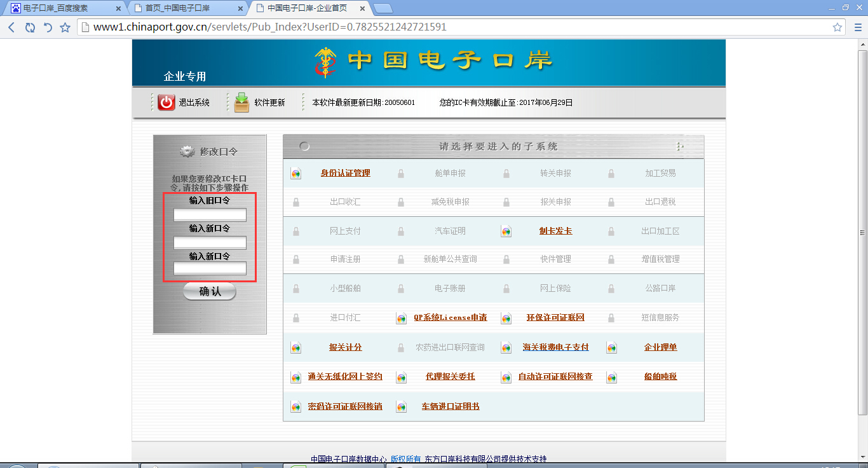Viewport: 868px width, 468px height.
Task: Click the colored icon beside 制卡发卡
Action: coord(506,231)
